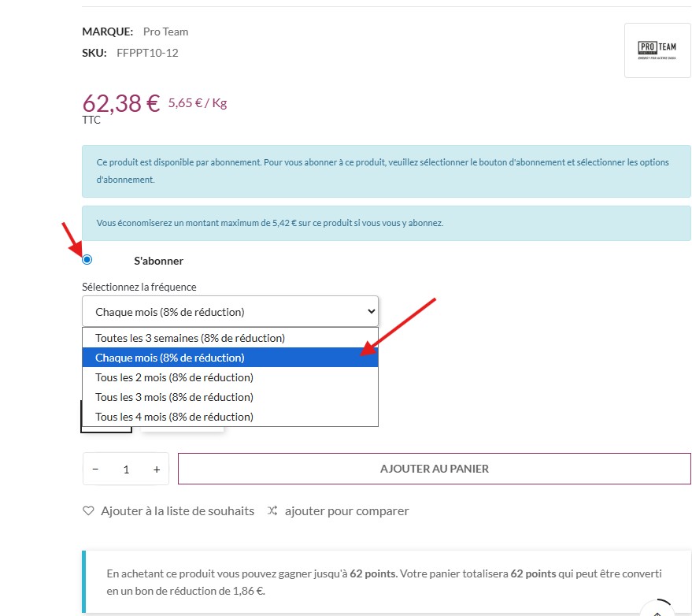
Task: Open the Pro Team brand name link
Action: tap(165, 32)
